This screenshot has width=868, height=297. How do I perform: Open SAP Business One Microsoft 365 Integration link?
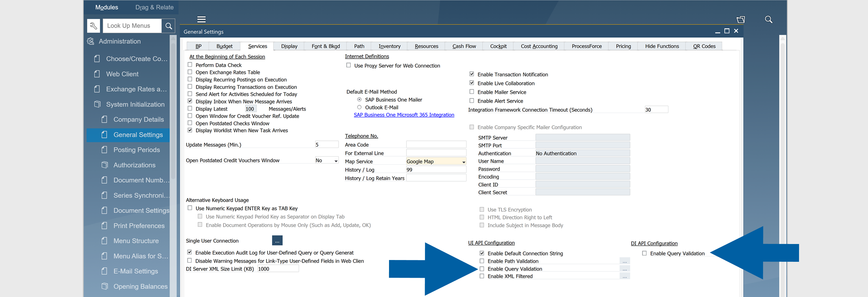[404, 115]
